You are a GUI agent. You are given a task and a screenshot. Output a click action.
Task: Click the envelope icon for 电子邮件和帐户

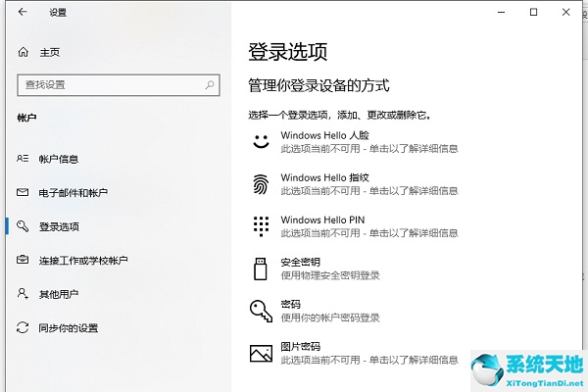pyautogui.click(x=23, y=192)
